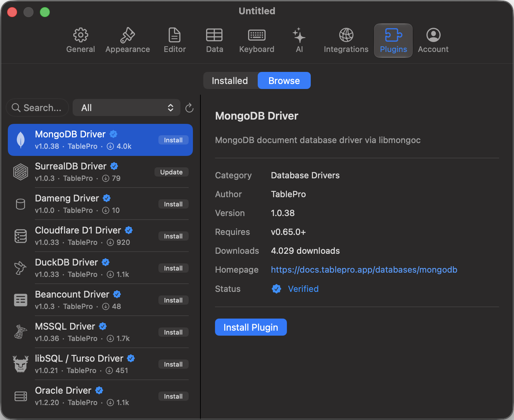Click the Beancount ledger icon
Screen dimensions: 514x420
[x=21, y=300]
